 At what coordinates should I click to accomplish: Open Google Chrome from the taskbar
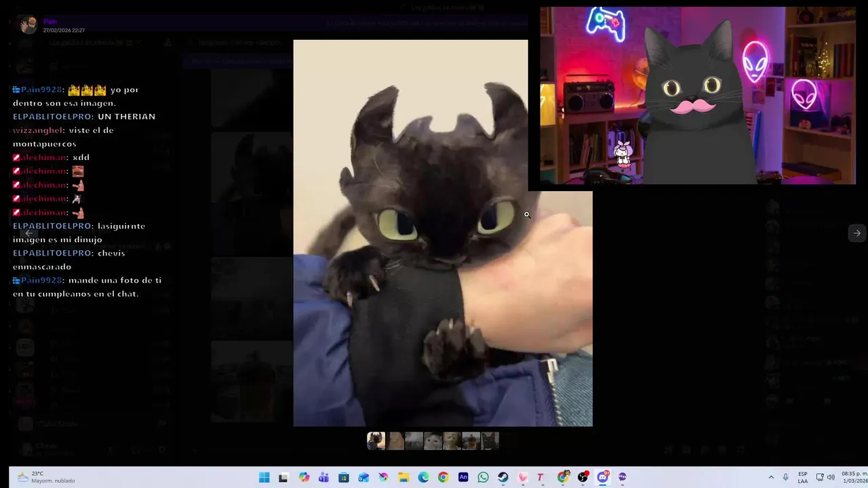click(x=443, y=478)
